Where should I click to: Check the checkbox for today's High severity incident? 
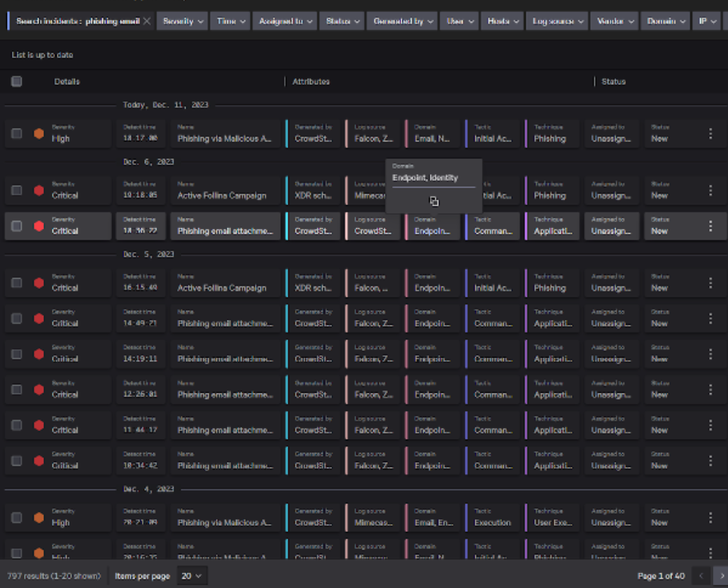click(16, 133)
